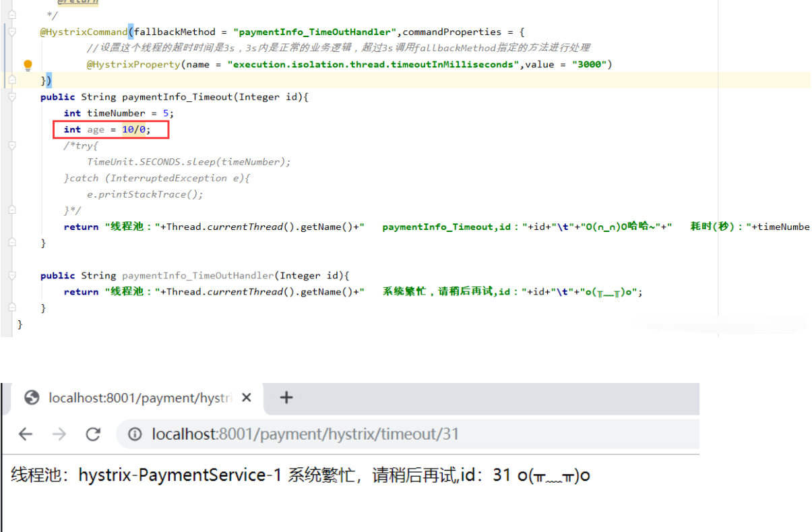Reload the browser page
Image resolution: width=812 pixels, height=532 pixels.
point(93,434)
